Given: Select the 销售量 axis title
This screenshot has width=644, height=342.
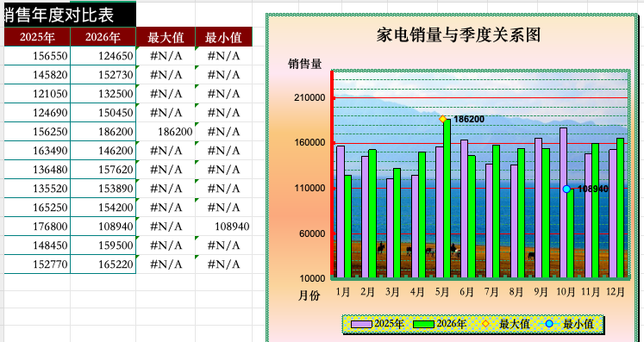Looking at the screenshot, I should 304,64.
